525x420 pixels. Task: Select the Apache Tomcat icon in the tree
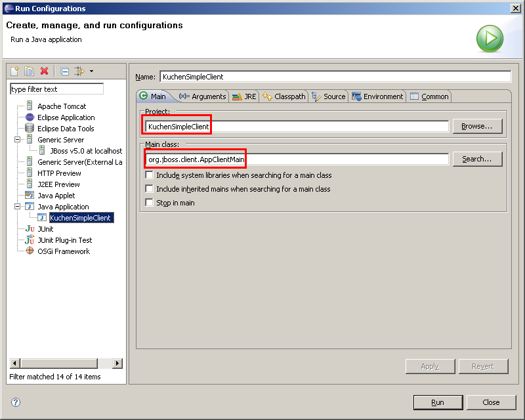pos(30,106)
